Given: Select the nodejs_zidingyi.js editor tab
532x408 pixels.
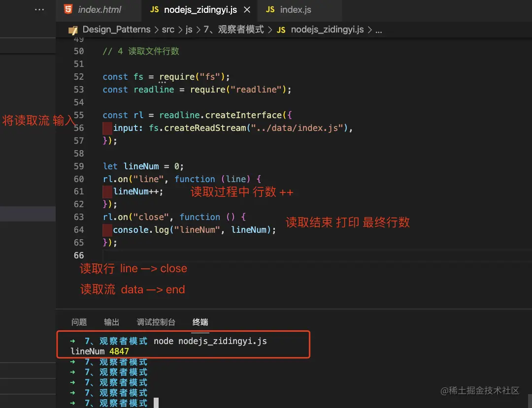Looking at the screenshot, I should tap(199, 10).
